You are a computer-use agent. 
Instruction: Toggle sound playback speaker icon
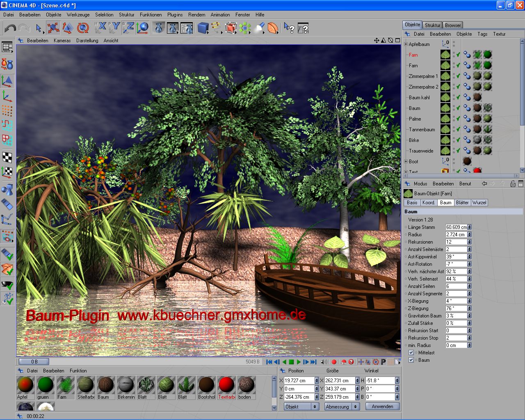click(x=324, y=362)
